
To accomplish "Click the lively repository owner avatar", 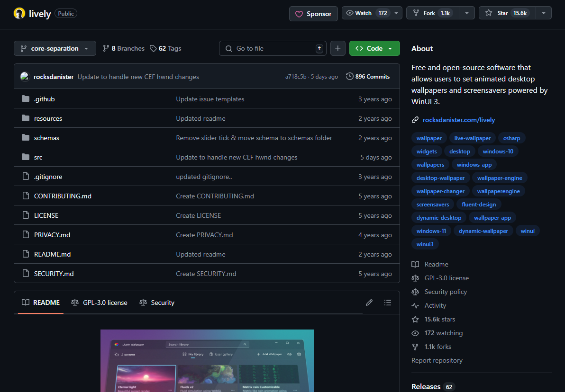I will tap(19, 13).
